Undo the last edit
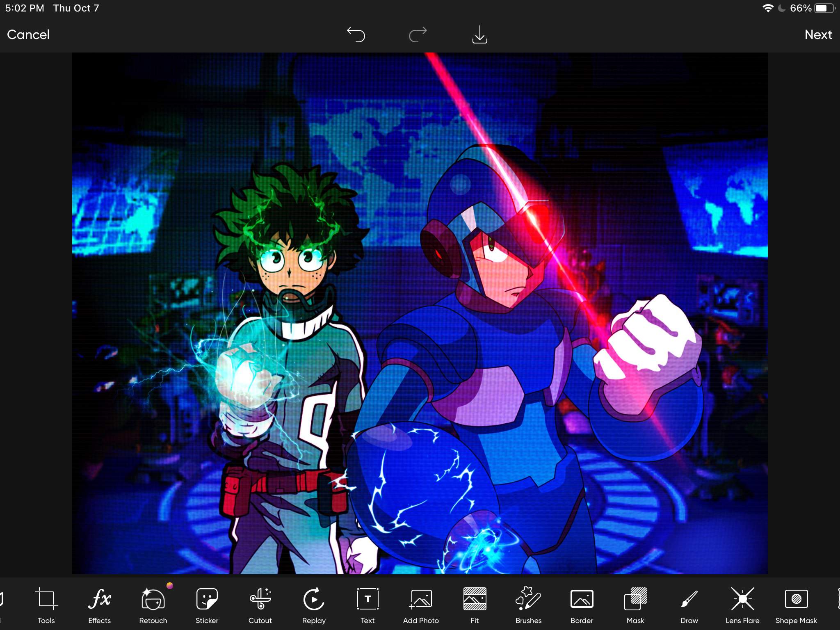 356,34
